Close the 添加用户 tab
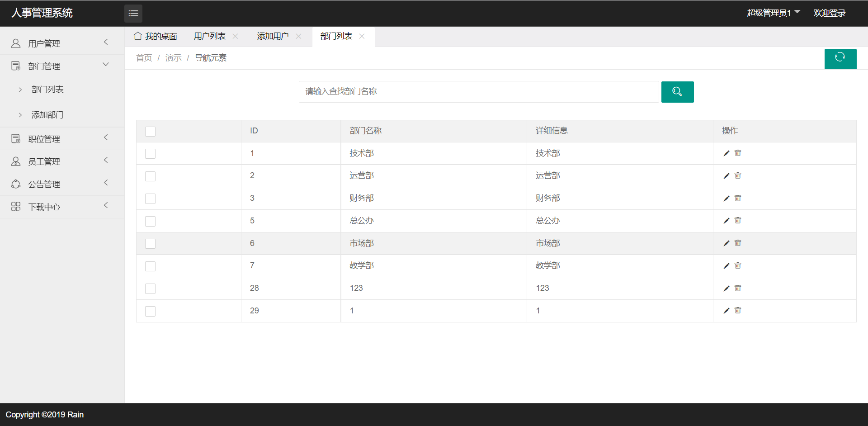The height and width of the screenshot is (426, 868). [x=298, y=36]
